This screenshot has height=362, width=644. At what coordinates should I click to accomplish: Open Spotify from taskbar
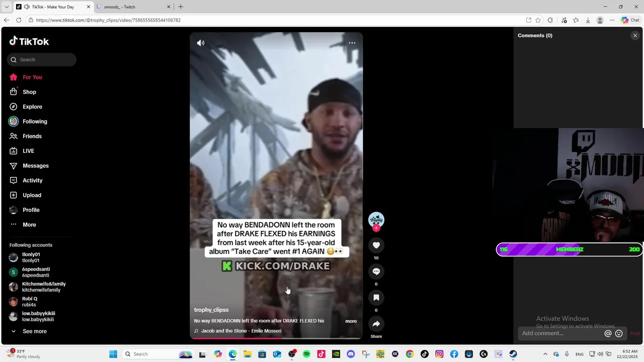click(306, 354)
